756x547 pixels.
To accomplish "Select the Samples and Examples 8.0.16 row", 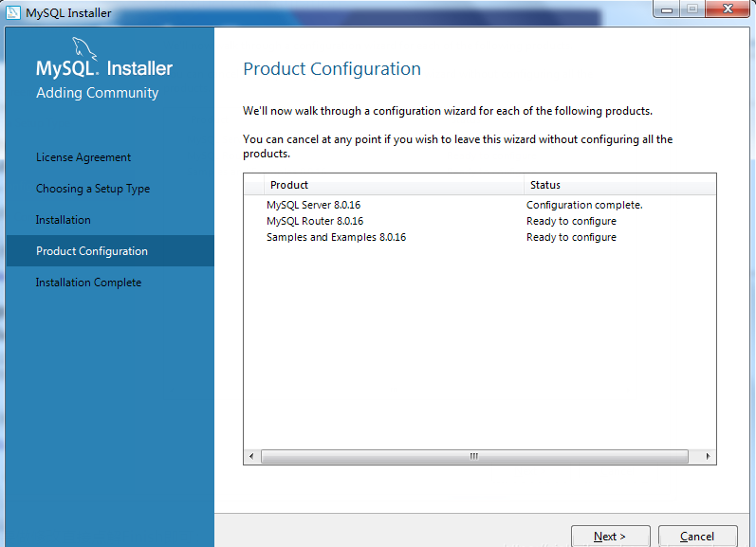I will click(480, 237).
